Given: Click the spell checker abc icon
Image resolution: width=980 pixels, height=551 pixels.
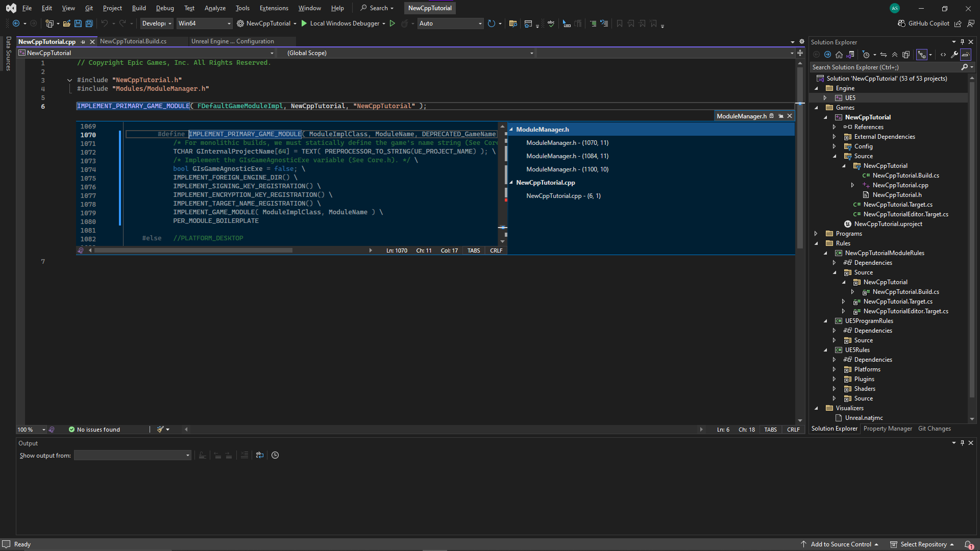Looking at the screenshot, I should pyautogui.click(x=551, y=23).
